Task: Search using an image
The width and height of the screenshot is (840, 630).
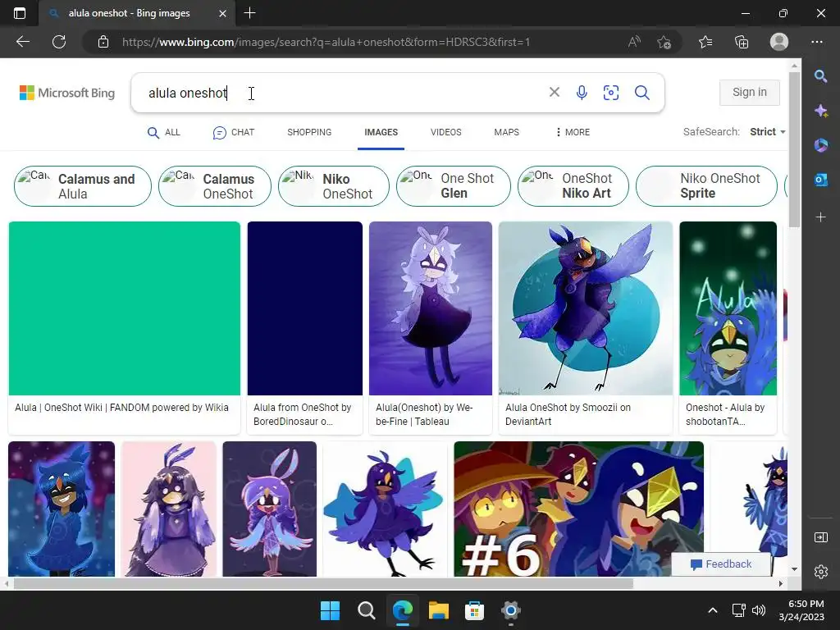Action: click(610, 92)
